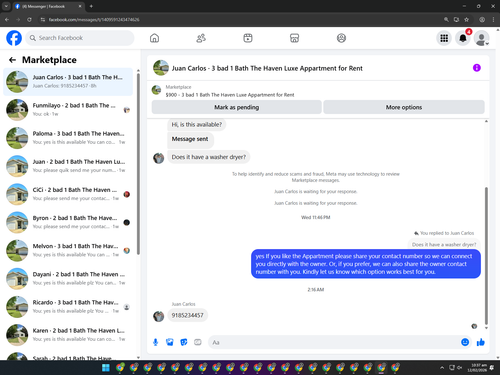
Task: Click the $900 listing link under Marketplace
Action: point(230,95)
